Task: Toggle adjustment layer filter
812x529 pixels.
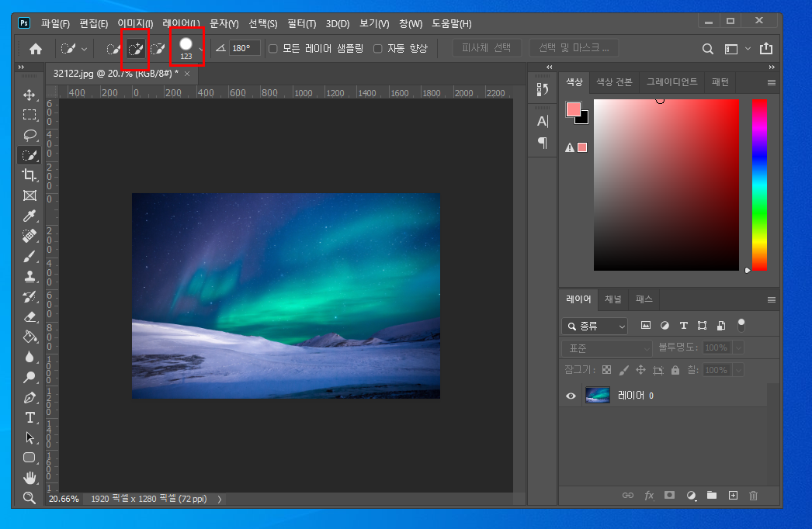Action: coord(665,326)
